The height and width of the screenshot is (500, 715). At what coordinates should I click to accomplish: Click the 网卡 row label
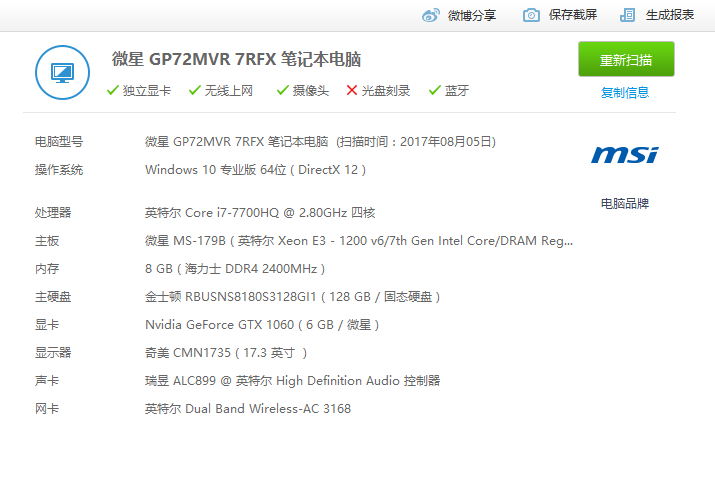click(x=47, y=409)
